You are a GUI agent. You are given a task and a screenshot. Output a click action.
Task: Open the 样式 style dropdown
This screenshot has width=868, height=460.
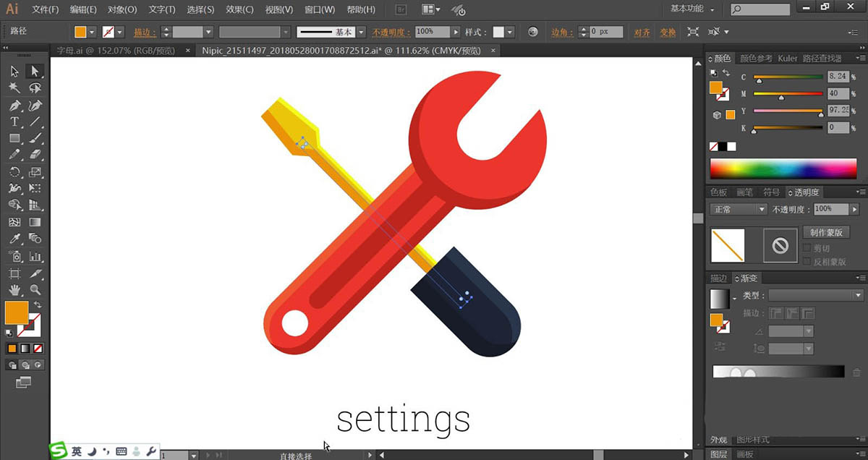[510, 33]
